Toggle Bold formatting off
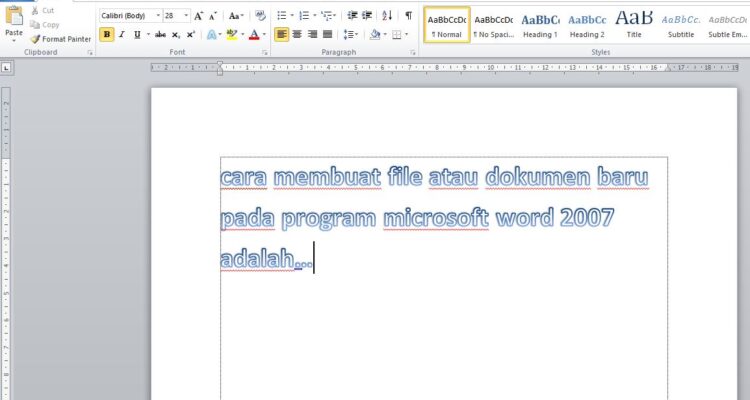 [x=107, y=34]
